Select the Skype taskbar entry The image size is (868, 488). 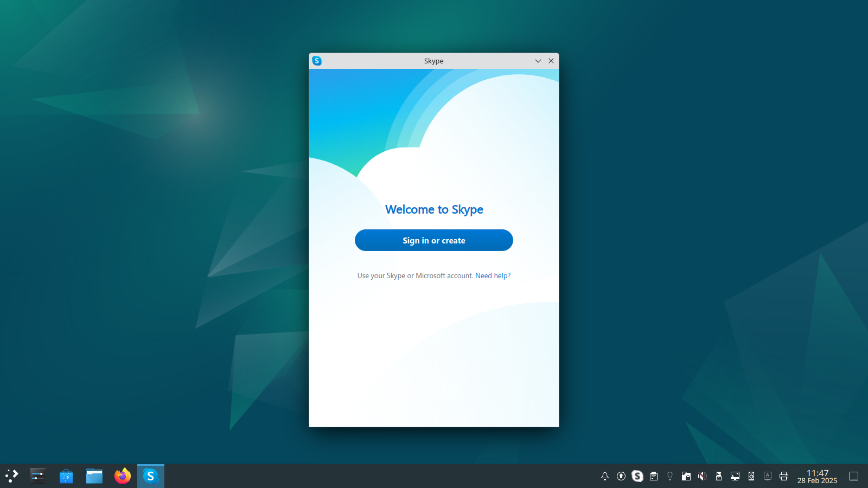click(151, 476)
